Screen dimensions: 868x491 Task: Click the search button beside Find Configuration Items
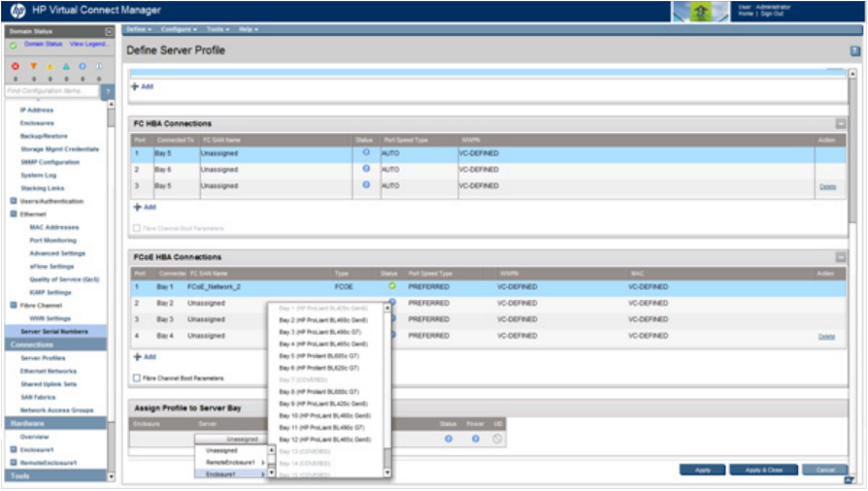coord(108,91)
